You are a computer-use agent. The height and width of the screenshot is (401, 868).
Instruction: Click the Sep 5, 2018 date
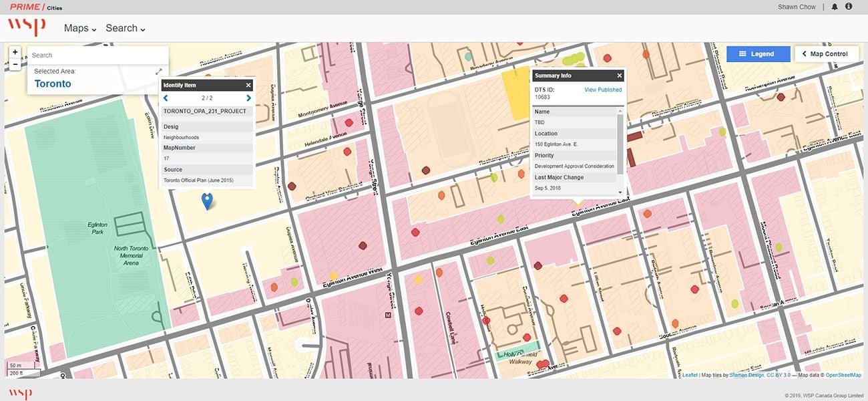pyautogui.click(x=548, y=188)
